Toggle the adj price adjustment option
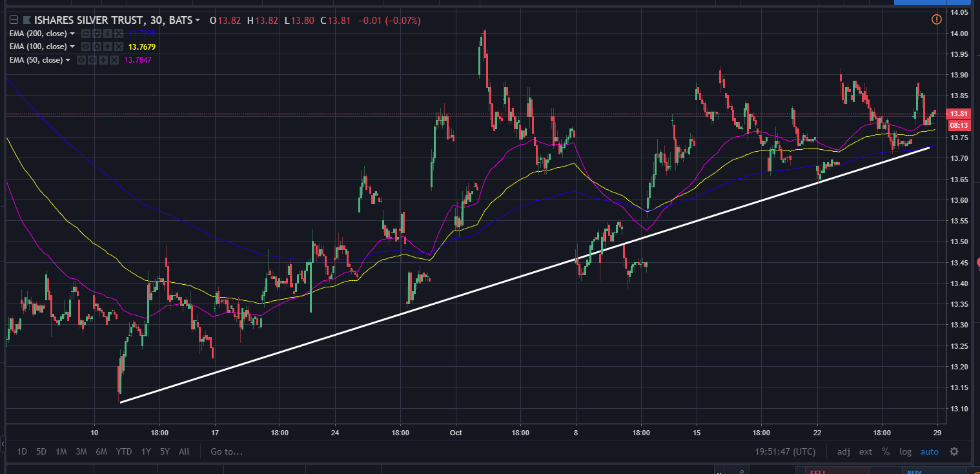Image resolution: width=980 pixels, height=474 pixels. tap(843, 451)
